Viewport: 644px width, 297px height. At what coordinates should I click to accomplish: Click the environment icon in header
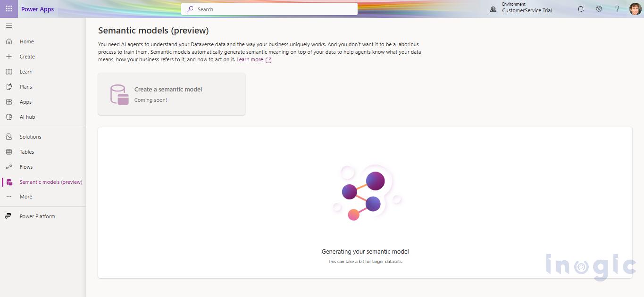493,9
